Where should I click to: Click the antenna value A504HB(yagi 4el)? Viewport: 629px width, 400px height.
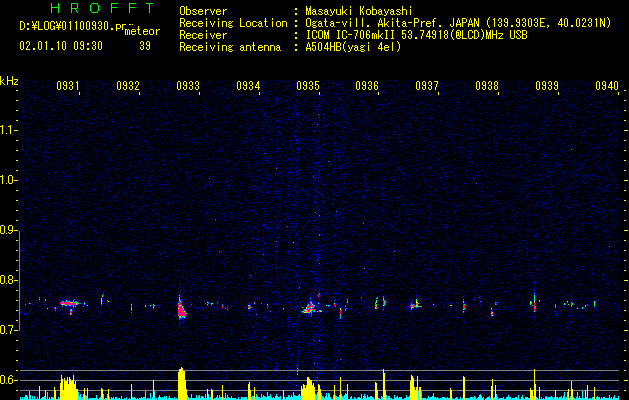(353, 47)
